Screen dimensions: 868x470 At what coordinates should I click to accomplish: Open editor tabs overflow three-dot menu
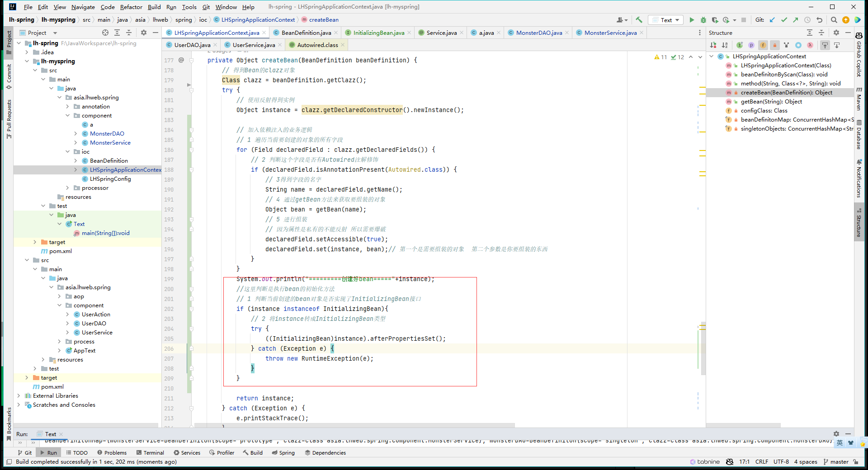click(x=700, y=33)
